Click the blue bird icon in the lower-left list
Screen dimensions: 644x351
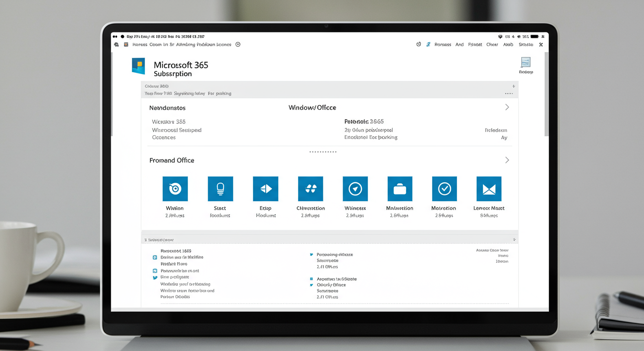(155, 277)
